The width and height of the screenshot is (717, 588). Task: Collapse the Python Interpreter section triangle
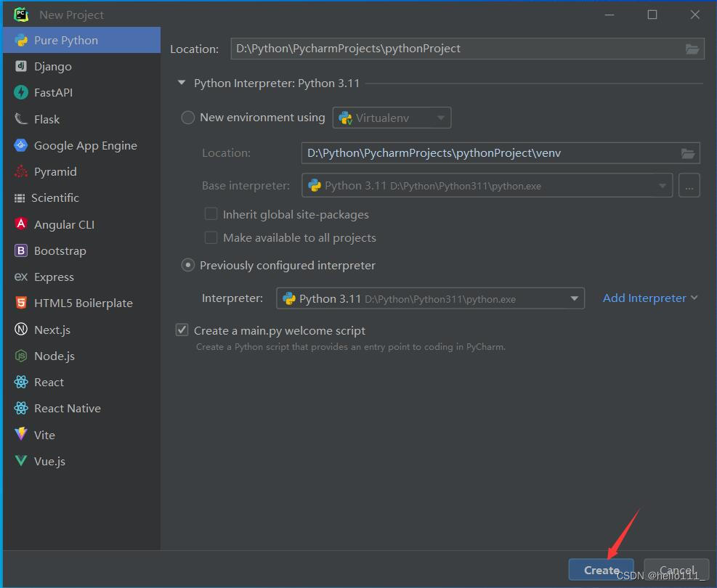click(x=182, y=83)
